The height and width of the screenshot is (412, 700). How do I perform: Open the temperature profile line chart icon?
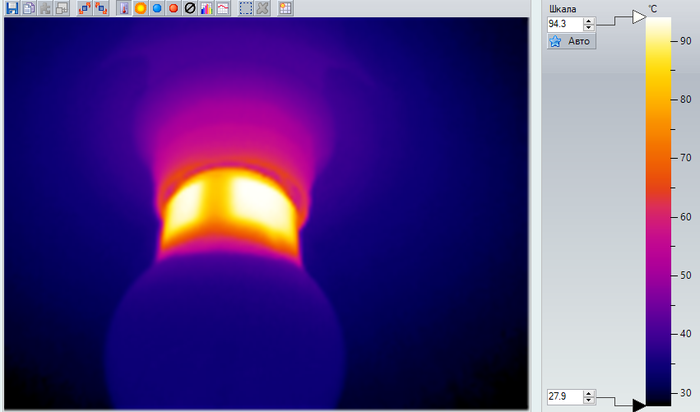221,8
